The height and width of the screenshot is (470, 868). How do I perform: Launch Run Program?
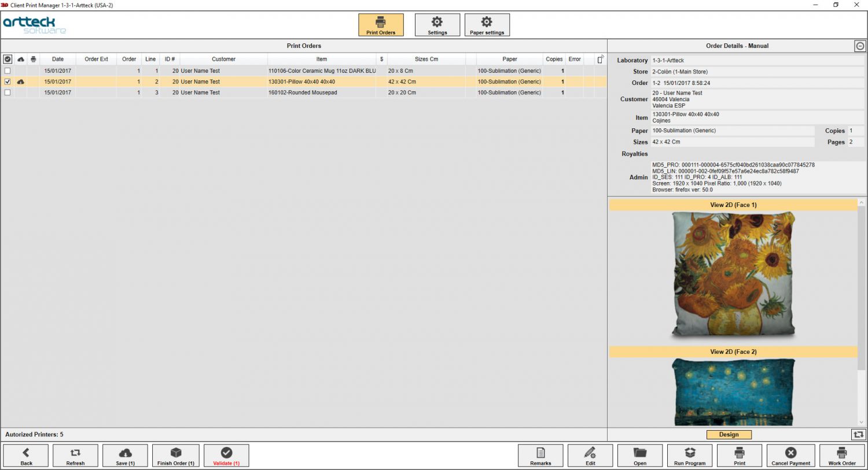tap(689, 455)
